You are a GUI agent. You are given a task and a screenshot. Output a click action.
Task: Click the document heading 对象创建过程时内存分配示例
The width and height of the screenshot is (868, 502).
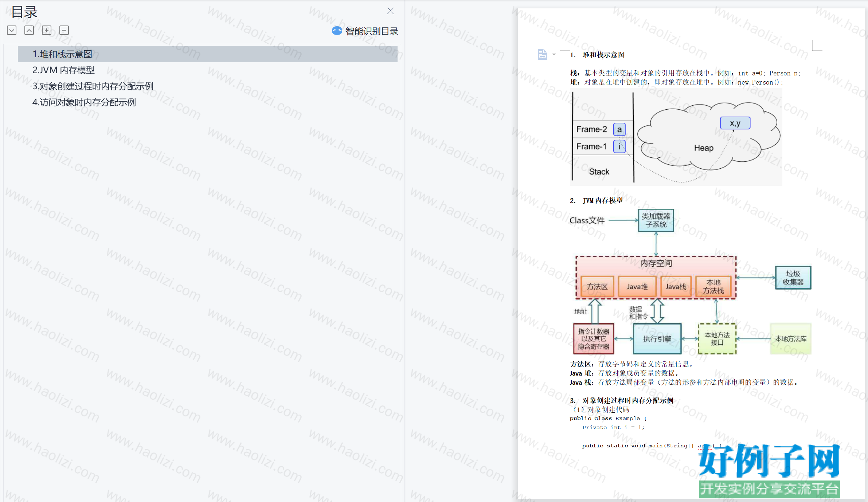tap(628, 401)
